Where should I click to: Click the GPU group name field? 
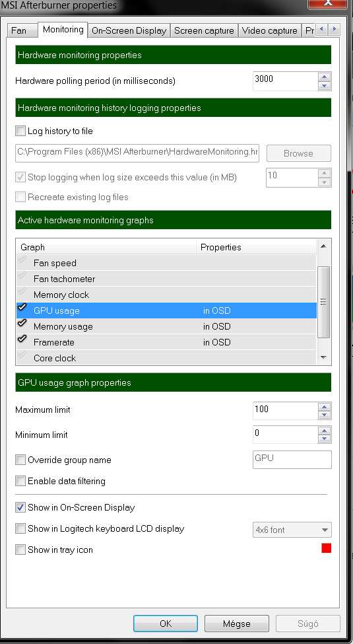(x=292, y=460)
